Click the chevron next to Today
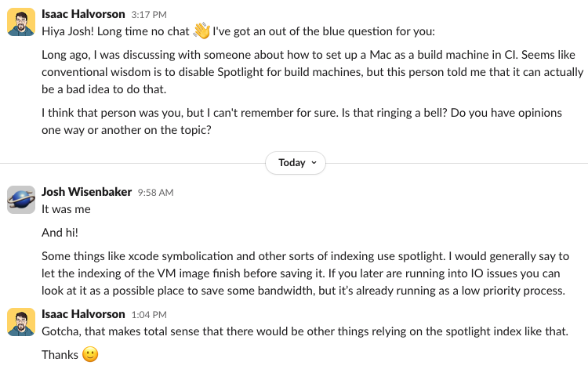The image size is (588, 369). pos(314,163)
